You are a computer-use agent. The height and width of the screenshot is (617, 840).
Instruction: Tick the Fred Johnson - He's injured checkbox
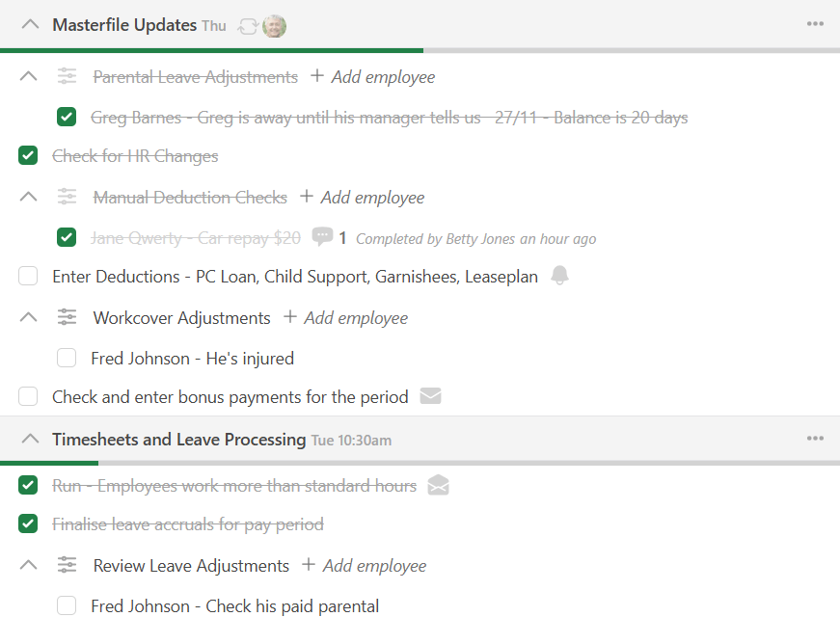[67, 359]
